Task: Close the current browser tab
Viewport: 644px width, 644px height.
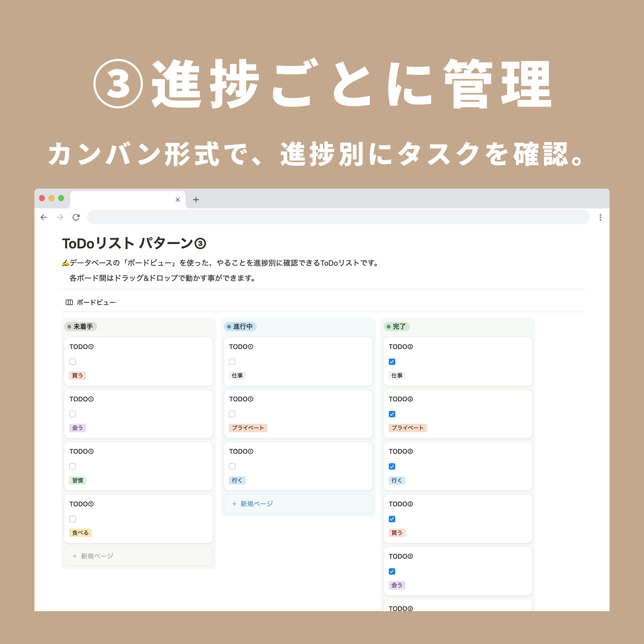Action: coord(178,200)
